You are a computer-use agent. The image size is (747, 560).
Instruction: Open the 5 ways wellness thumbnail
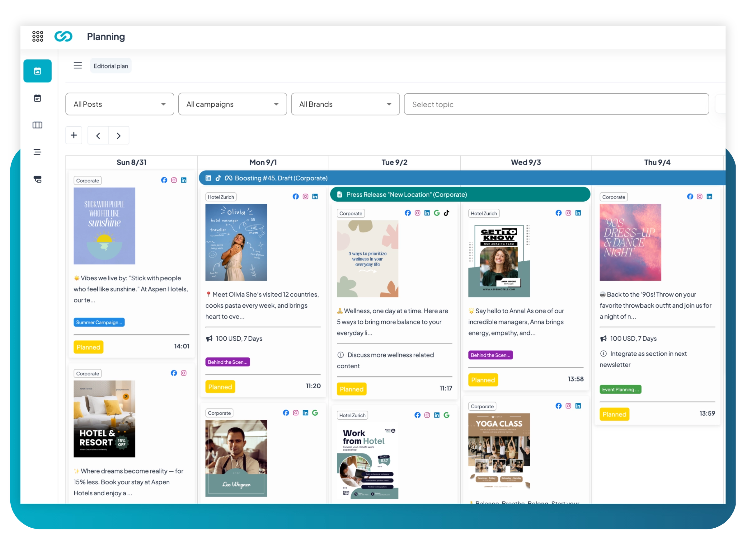pos(367,259)
